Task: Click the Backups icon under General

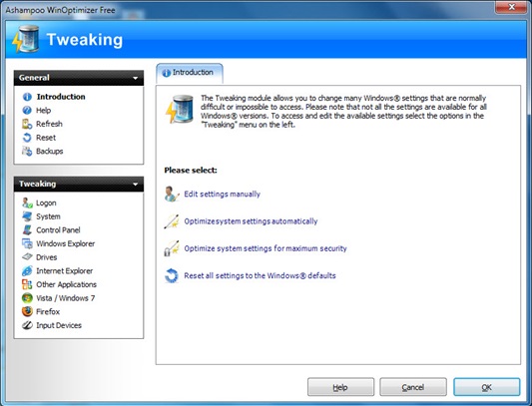Action: tap(27, 151)
